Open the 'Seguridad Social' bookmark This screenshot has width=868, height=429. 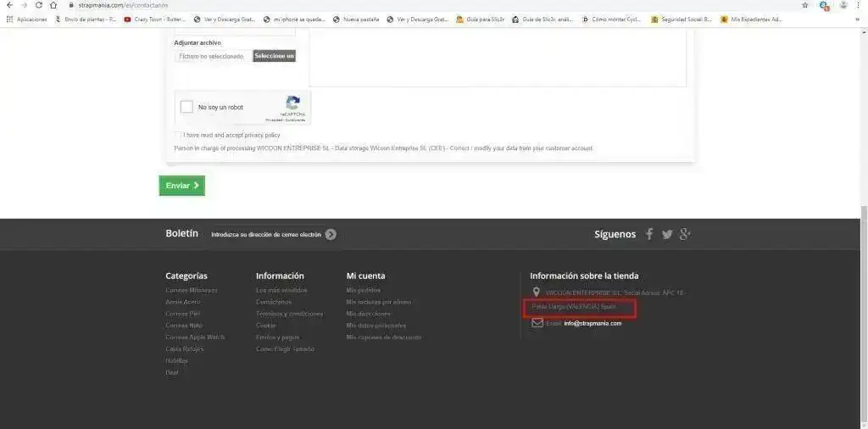(681, 19)
